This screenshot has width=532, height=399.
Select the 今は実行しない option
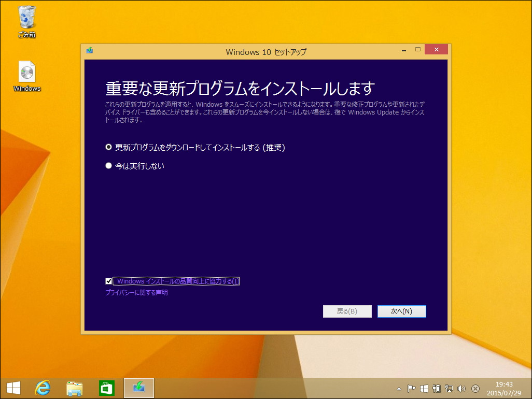(x=108, y=166)
